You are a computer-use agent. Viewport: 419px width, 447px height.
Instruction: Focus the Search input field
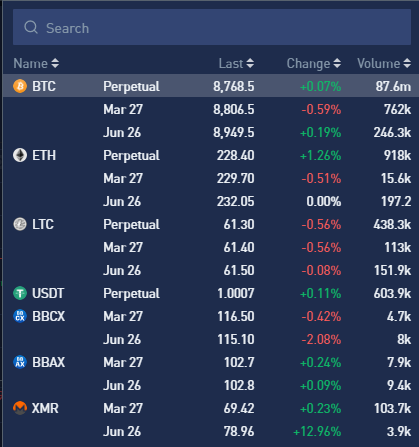pyautogui.click(x=212, y=27)
